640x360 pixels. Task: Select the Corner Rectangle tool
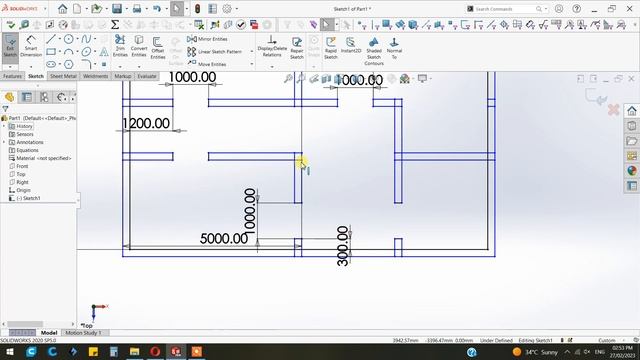(x=51, y=52)
